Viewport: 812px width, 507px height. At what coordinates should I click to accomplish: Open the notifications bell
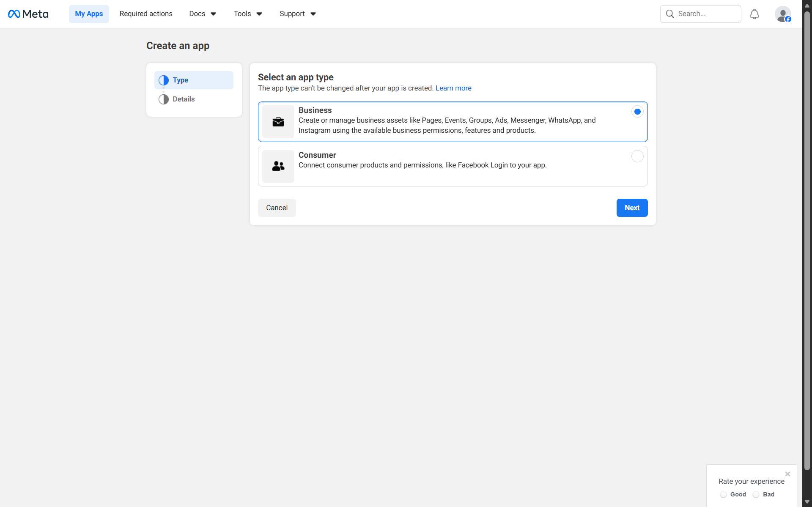coord(754,14)
